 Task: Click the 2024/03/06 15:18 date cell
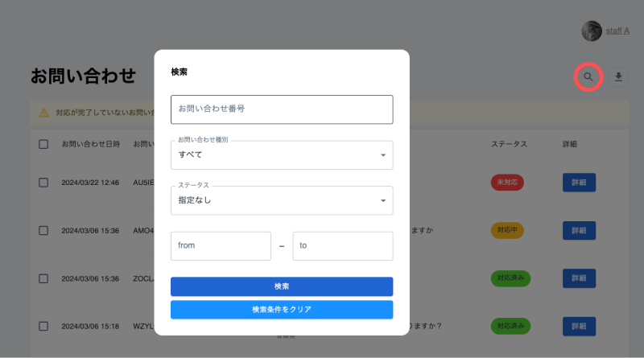[90, 327]
